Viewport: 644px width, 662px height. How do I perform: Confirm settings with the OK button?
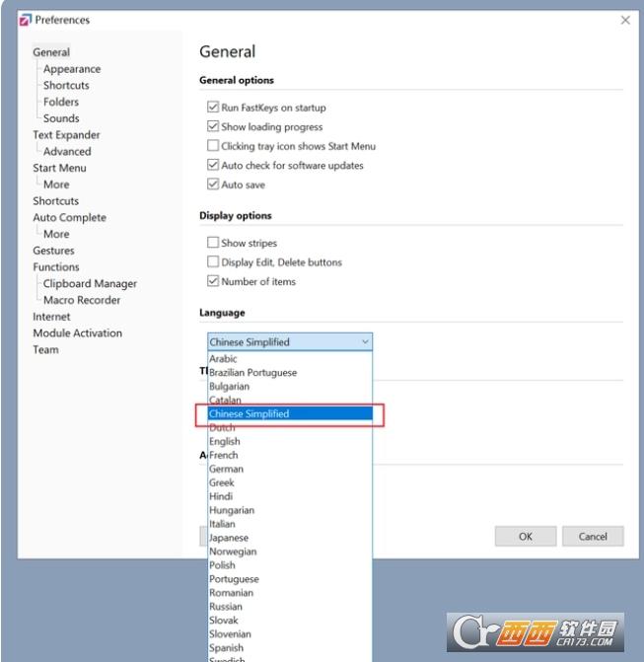(526, 536)
